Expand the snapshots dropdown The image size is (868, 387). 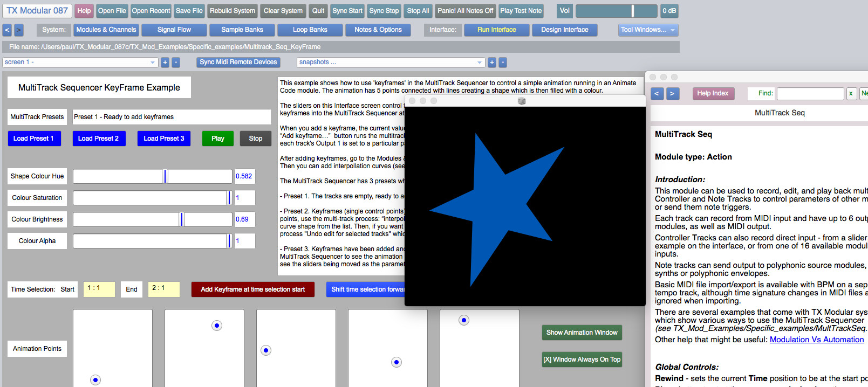389,63
